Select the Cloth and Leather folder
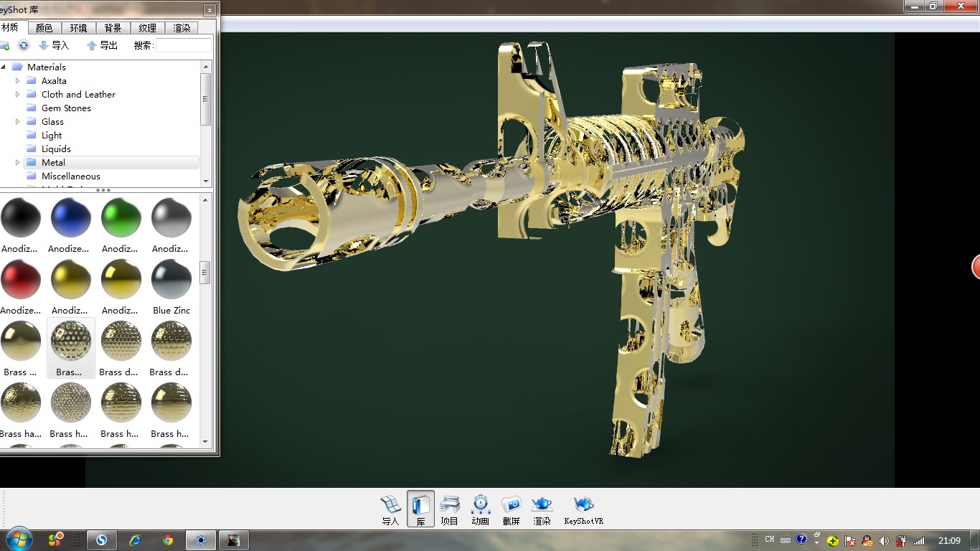 (78, 94)
